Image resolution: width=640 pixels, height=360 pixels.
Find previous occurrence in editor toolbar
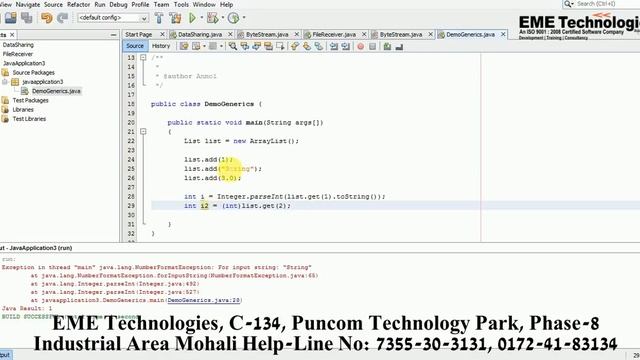244,47
